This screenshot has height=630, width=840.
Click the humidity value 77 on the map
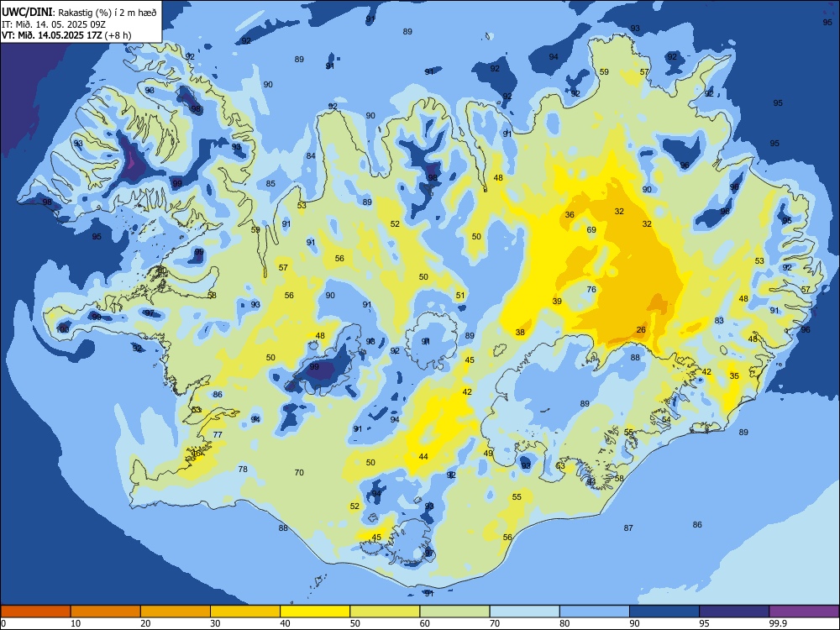(218, 434)
